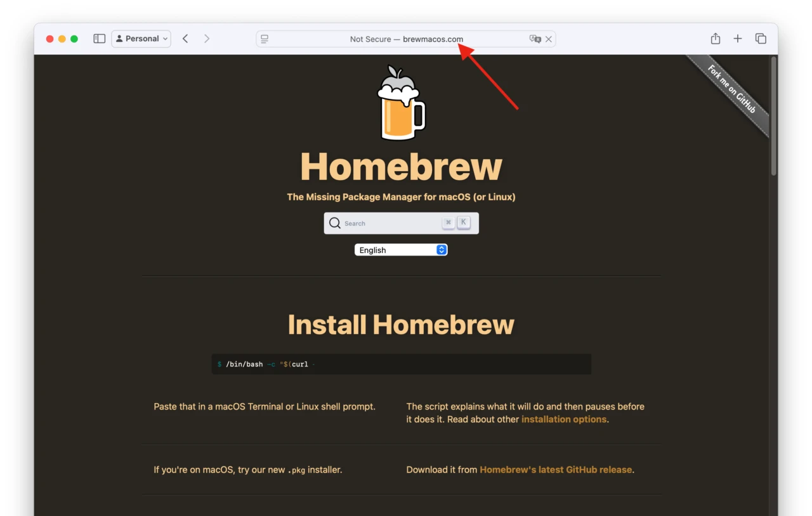The image size is (812, 516).
Task: Show the tab overview icon
Action: [x=761, y=39]
